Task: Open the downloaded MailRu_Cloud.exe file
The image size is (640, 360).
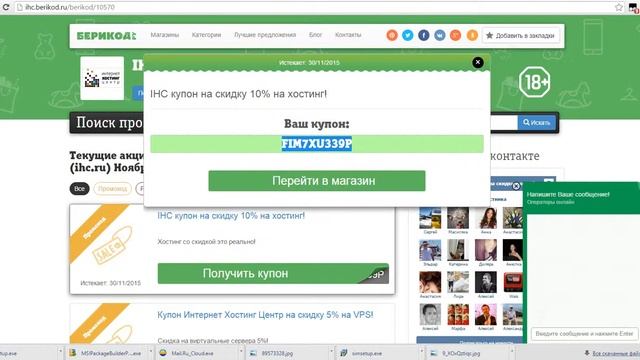Action: [187, 353]
